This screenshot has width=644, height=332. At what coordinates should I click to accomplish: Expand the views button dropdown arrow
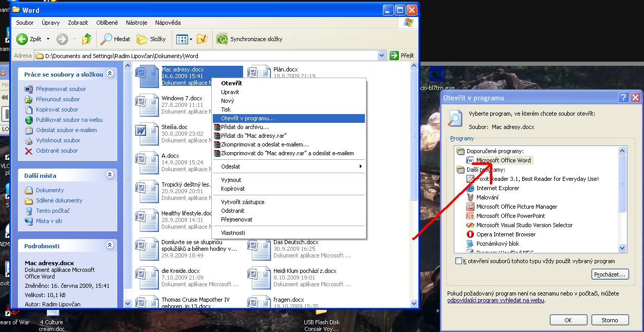191,39
